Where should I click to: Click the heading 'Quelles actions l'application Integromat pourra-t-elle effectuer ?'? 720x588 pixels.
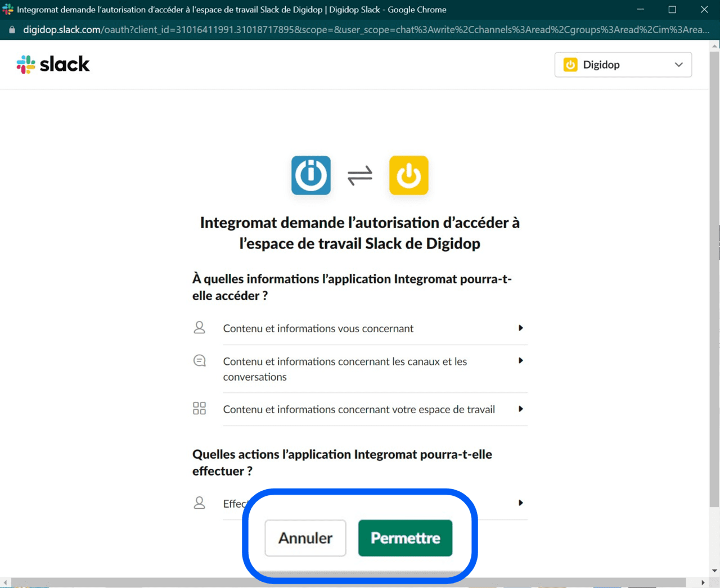[342, 463]
